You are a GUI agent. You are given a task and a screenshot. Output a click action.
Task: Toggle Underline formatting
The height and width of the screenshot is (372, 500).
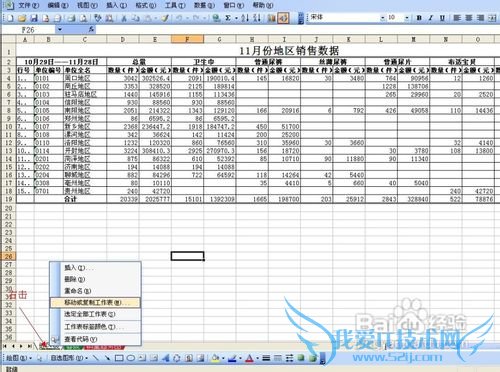click(442, 18)
